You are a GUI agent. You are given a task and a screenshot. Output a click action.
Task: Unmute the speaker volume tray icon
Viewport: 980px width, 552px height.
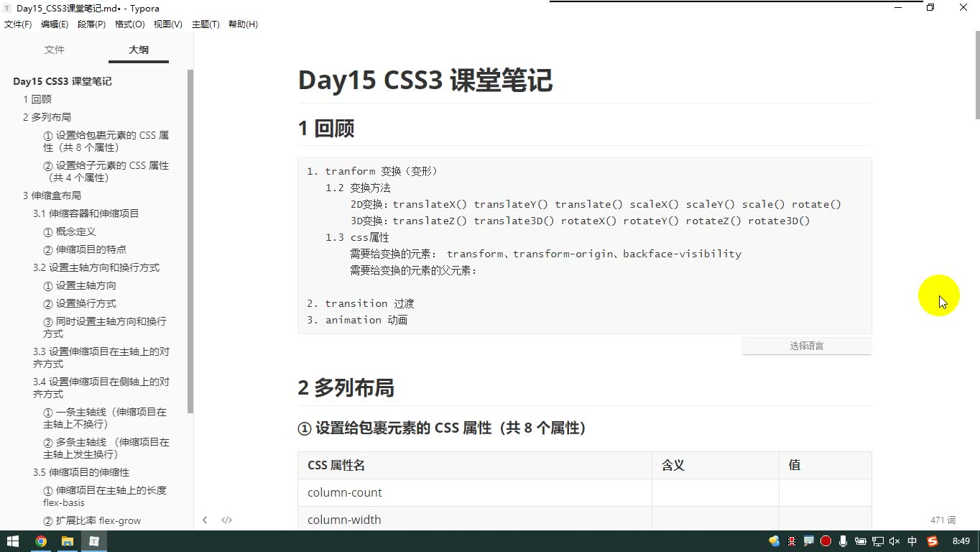pyautogui.click(x=895, y=541)
